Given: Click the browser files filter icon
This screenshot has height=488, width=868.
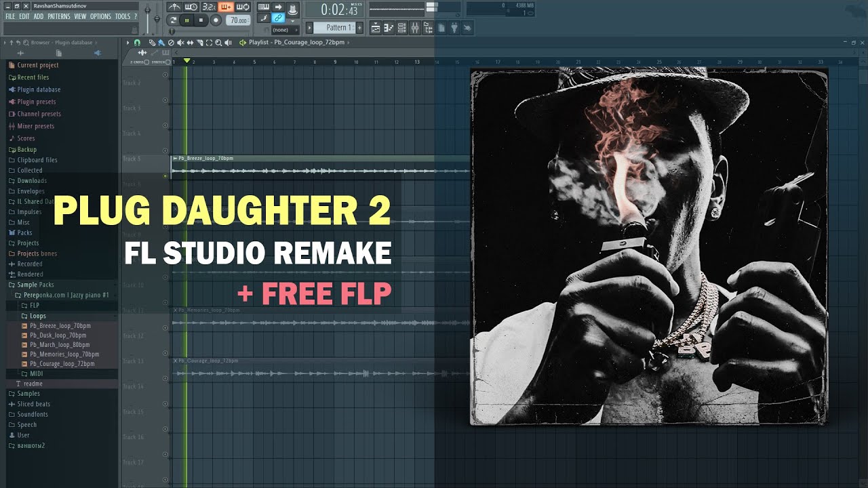Looking at the screenshot, I should tap(59, 53).
